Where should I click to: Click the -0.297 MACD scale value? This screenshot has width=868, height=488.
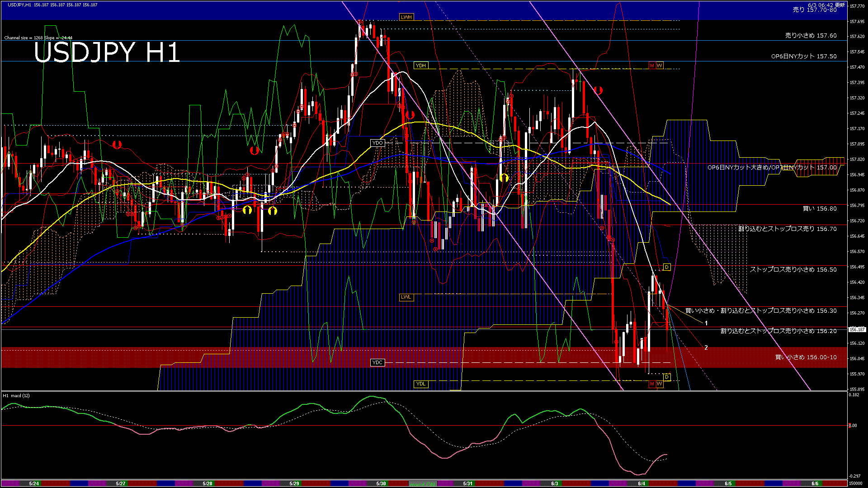coord(855,476)
